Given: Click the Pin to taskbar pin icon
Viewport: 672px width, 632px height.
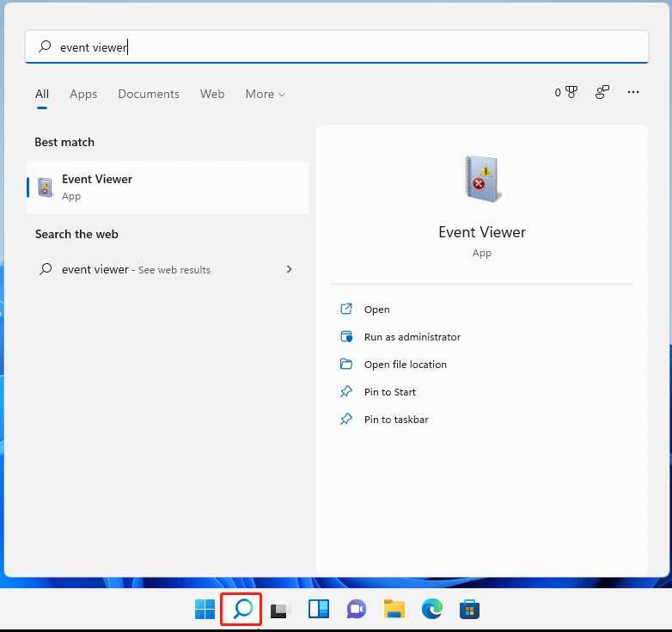Looking at the screenshot, I should 345,419.
